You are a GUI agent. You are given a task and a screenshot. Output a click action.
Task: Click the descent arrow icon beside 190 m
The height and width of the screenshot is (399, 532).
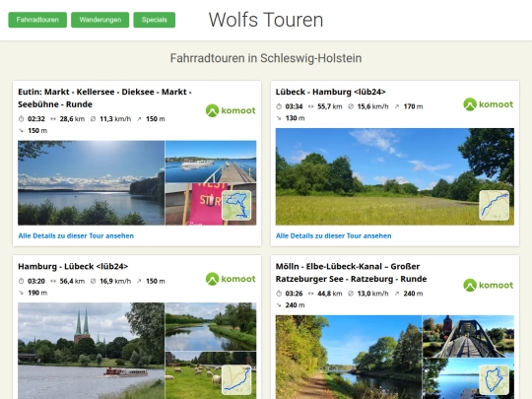point(21,293)
